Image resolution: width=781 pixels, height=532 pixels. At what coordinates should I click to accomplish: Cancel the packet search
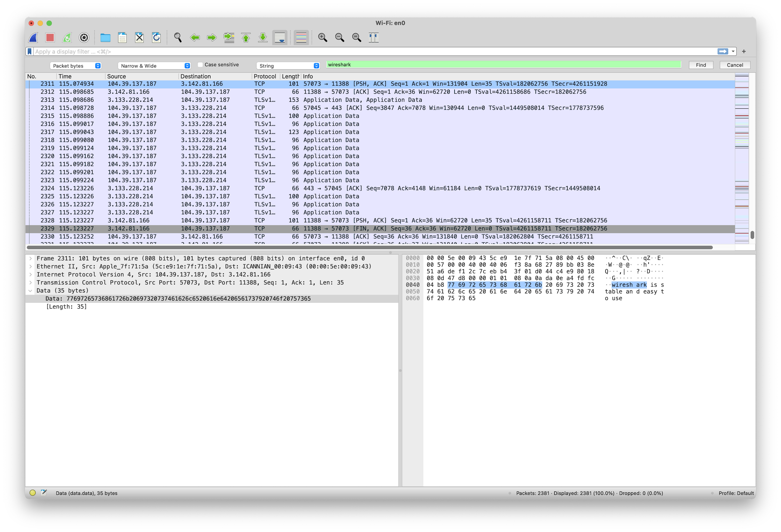coord(735,65)
